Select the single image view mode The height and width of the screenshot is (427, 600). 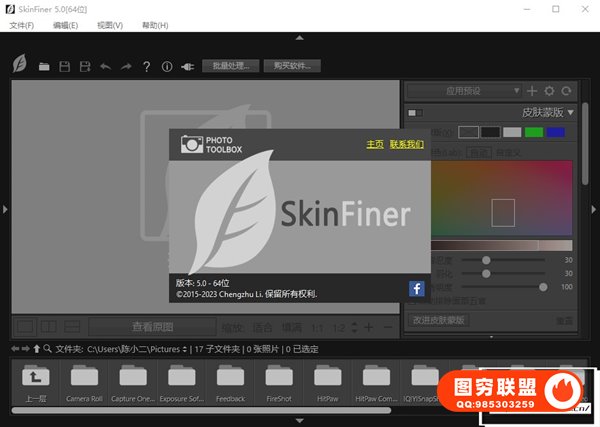(x=25, y=327)
